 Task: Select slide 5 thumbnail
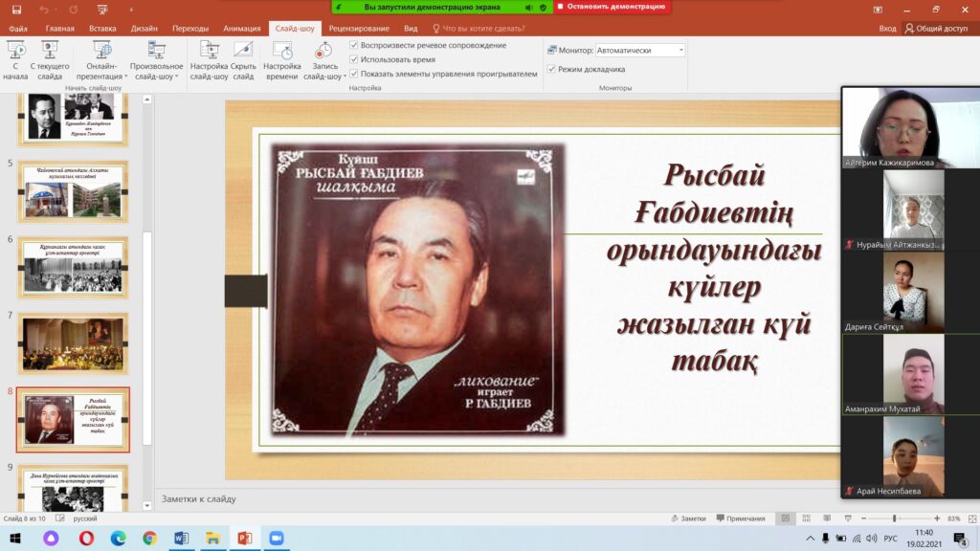tap(73, 191)
